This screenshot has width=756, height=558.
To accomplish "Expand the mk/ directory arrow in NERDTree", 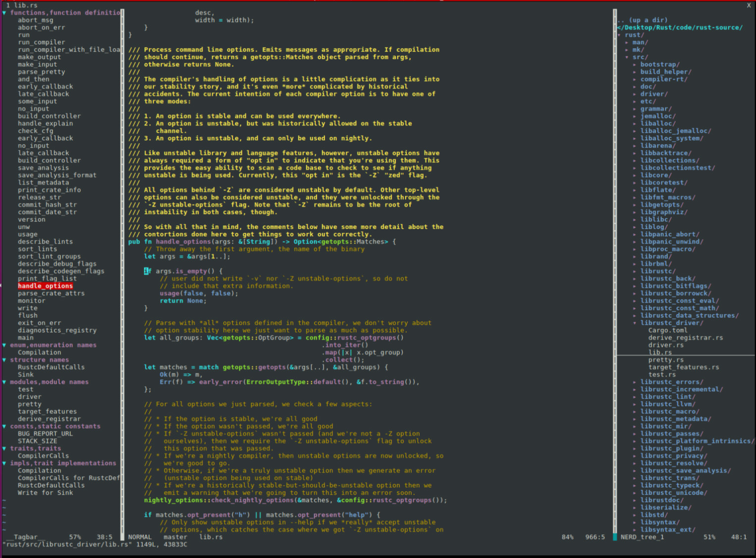I will (627, 50).
